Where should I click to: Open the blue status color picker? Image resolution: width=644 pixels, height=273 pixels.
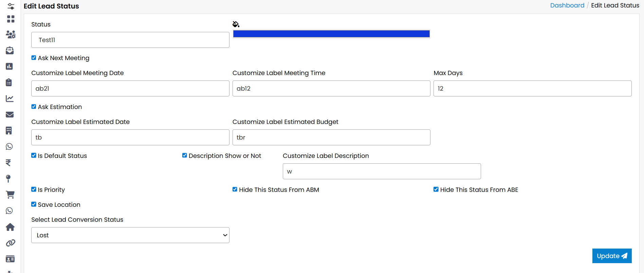[331, 34]
